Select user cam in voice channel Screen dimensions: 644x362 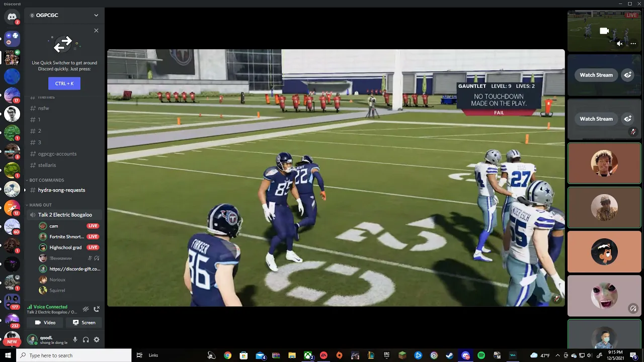pyautogui.click(x=69, y=226)
